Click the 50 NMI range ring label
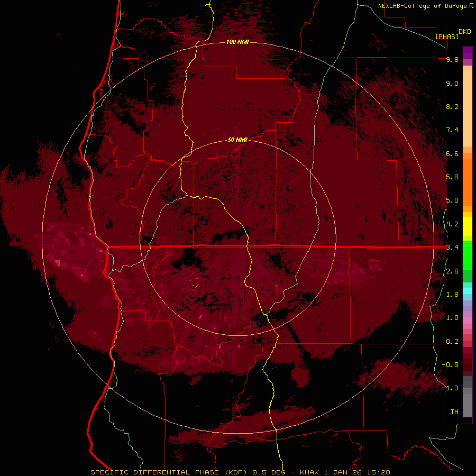 (237, 140)
